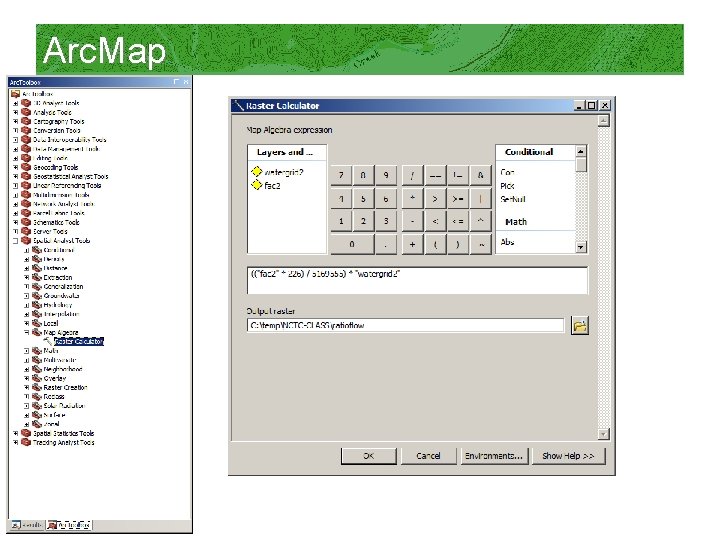Click the == equals operator button
This screenshot has width=720, height=540.
435,175
